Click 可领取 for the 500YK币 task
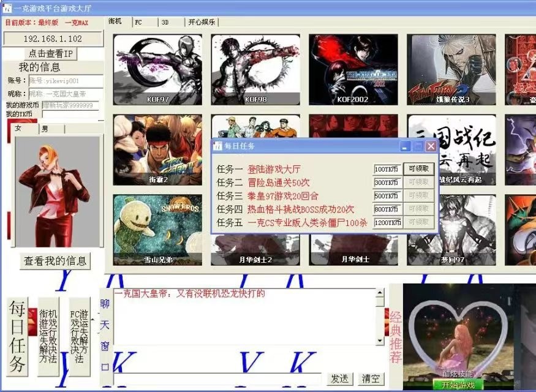536x392 pixels. 419,195
